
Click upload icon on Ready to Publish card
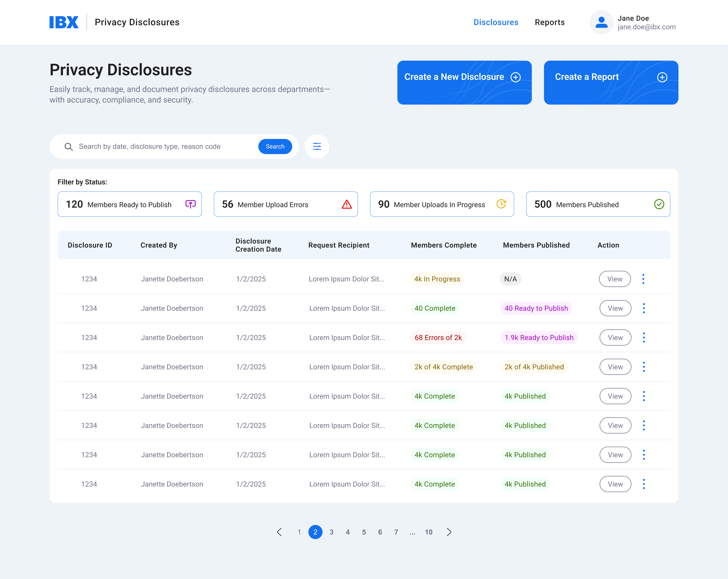[x=190, y=204]
